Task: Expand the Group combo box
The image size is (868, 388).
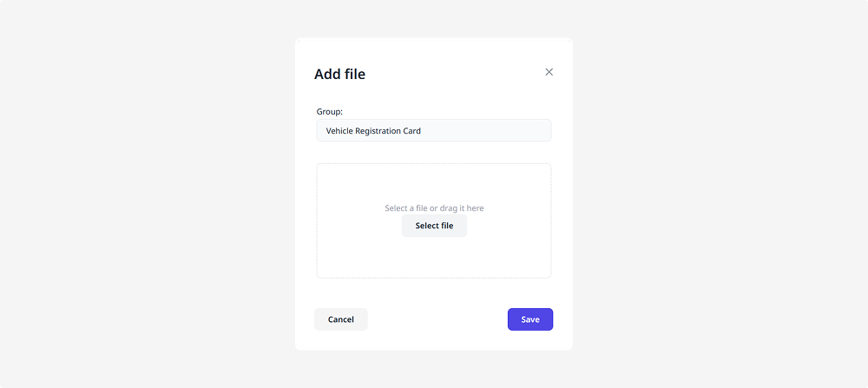Action: (x=433, y=131)
